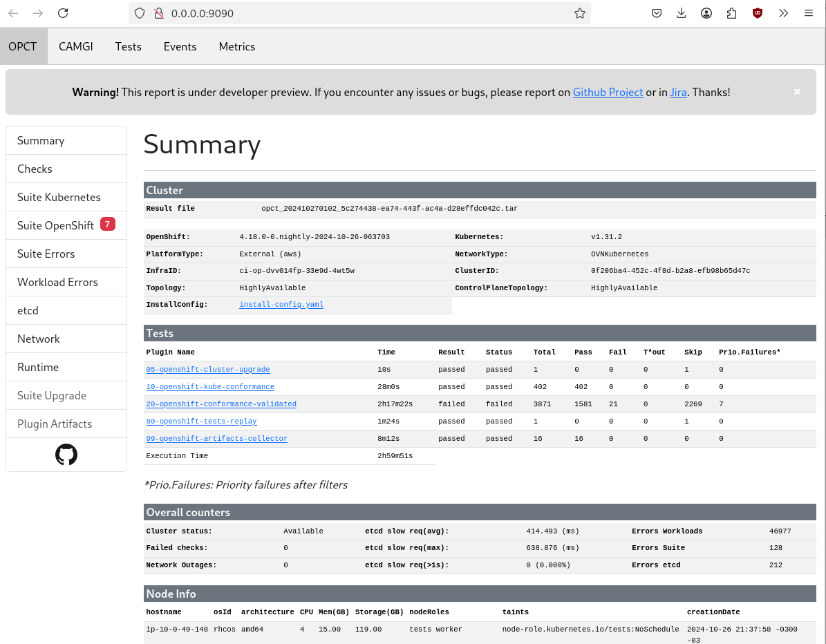Dismiss the warning banner with the X
Viewport: 826px width, 644px height.
797,92
